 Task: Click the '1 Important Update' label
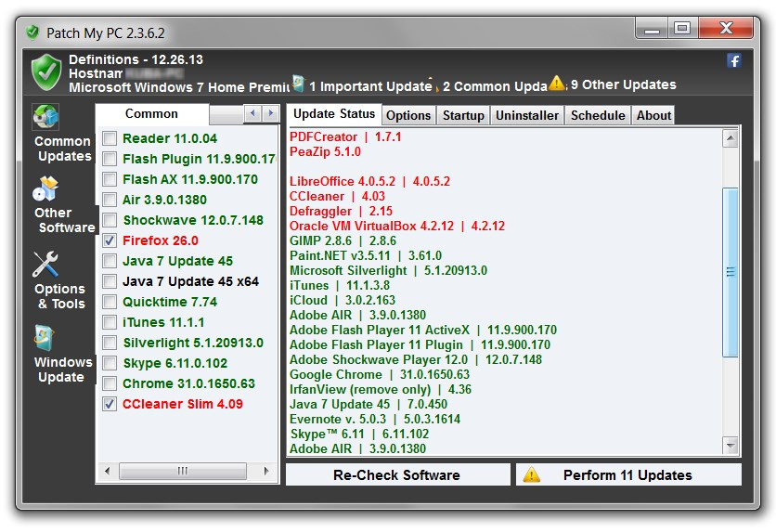(370, 86)
